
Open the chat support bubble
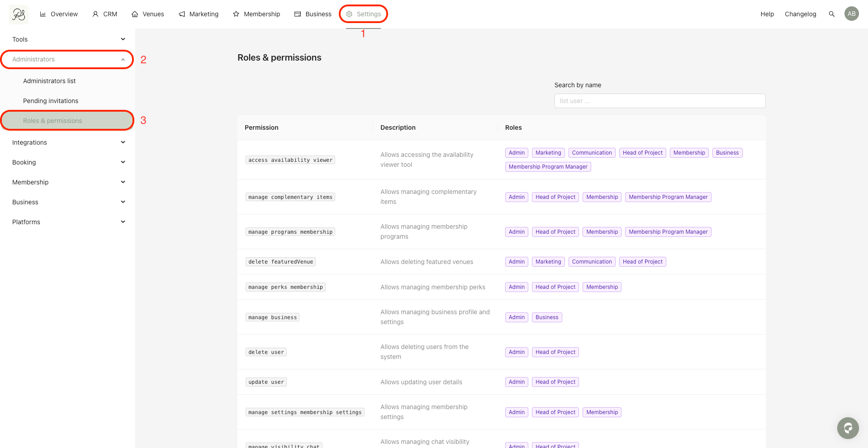tap(848, 428)
